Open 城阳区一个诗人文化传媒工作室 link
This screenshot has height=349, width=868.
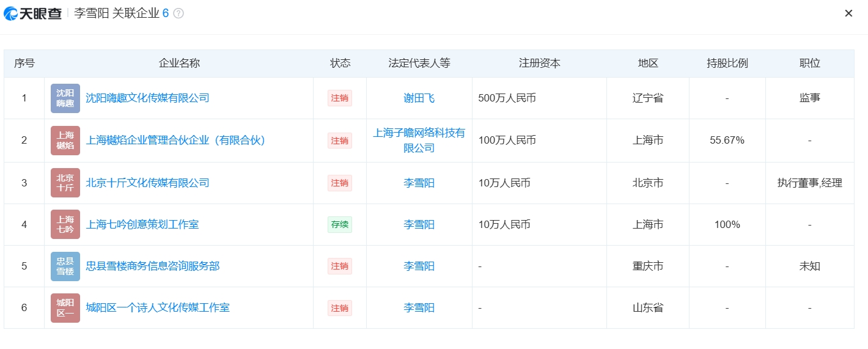[x=158, y=307]
